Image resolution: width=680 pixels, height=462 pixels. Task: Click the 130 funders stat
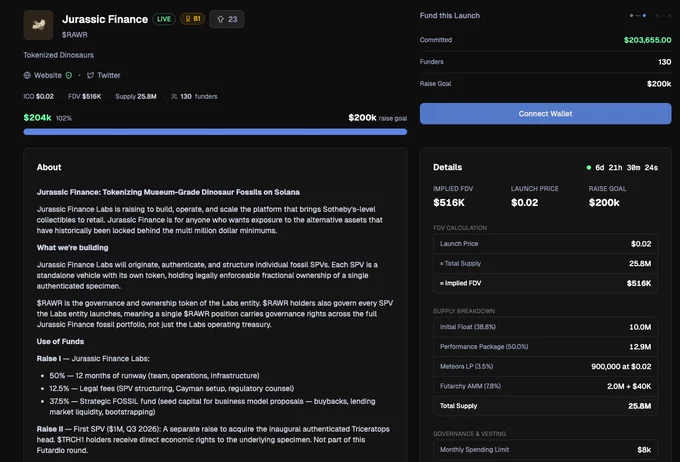194,96
